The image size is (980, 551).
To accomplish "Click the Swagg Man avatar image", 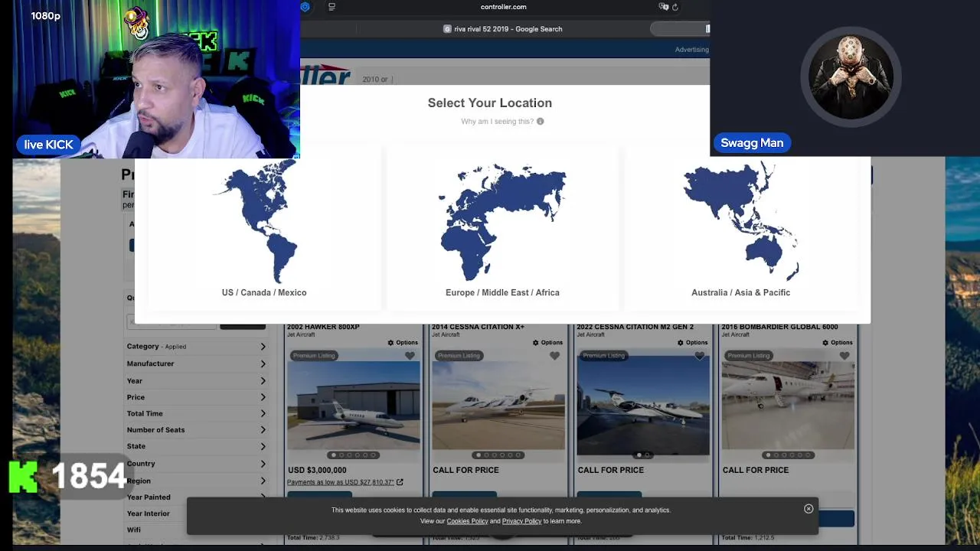I will pos(850,76).
